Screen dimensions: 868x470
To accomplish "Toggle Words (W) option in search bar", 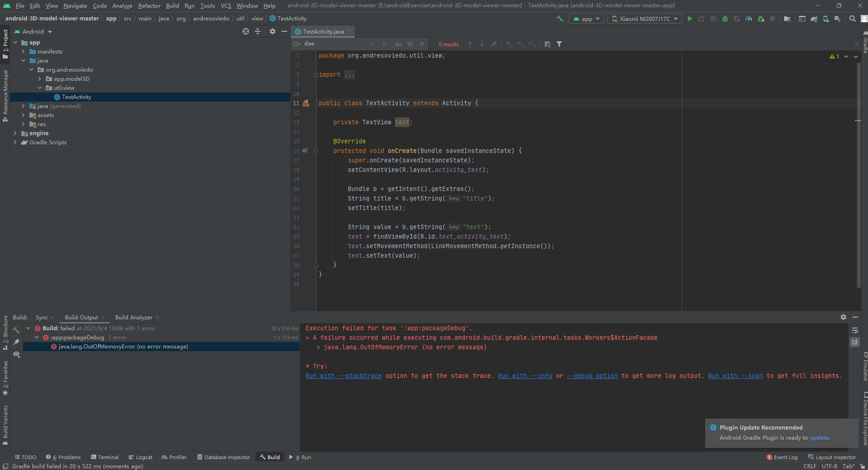I will (410, 44).
